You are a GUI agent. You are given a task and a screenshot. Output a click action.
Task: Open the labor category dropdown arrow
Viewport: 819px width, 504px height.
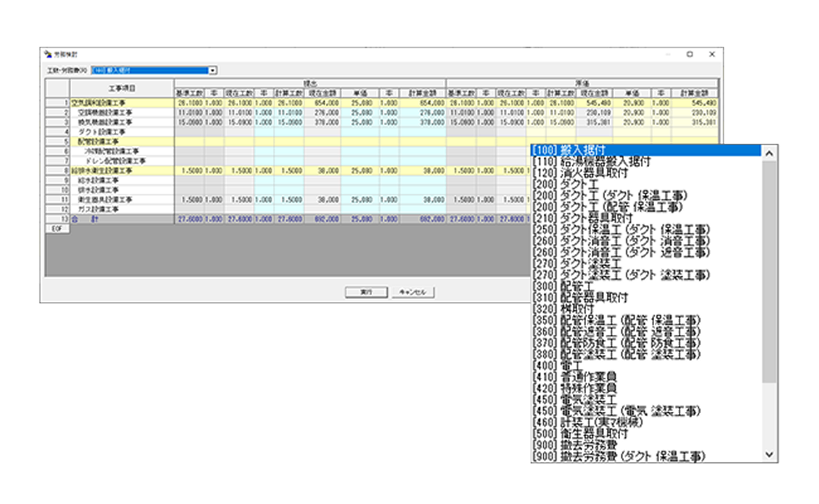point(213,70)
